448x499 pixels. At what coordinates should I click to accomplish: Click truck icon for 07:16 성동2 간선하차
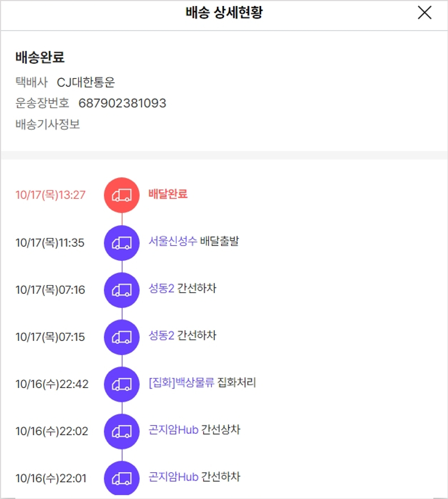point(122,289)
